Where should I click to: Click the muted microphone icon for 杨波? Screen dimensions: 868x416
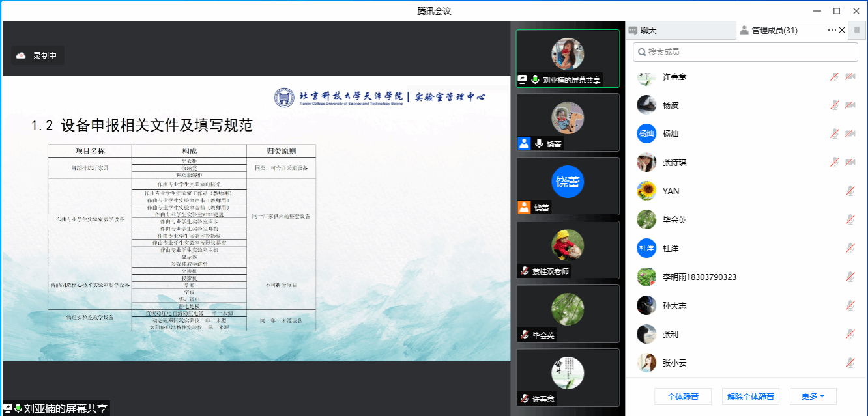834,105
